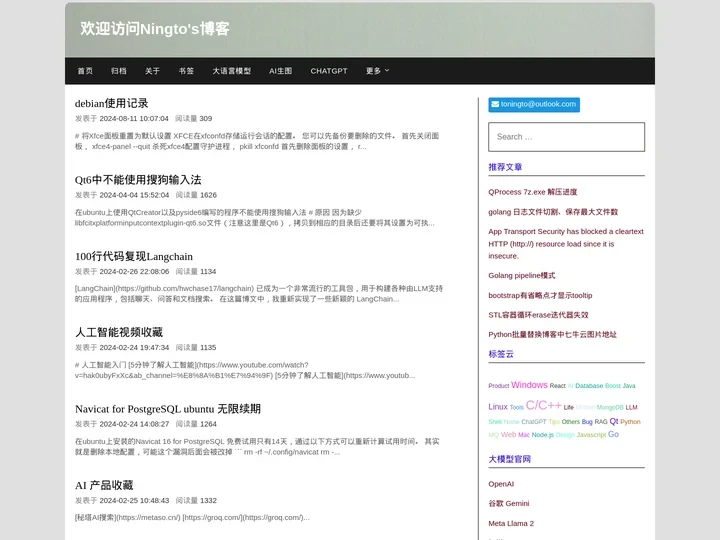Select the Node.js tag
Screen dimensions: 720x540
[543, 435]
